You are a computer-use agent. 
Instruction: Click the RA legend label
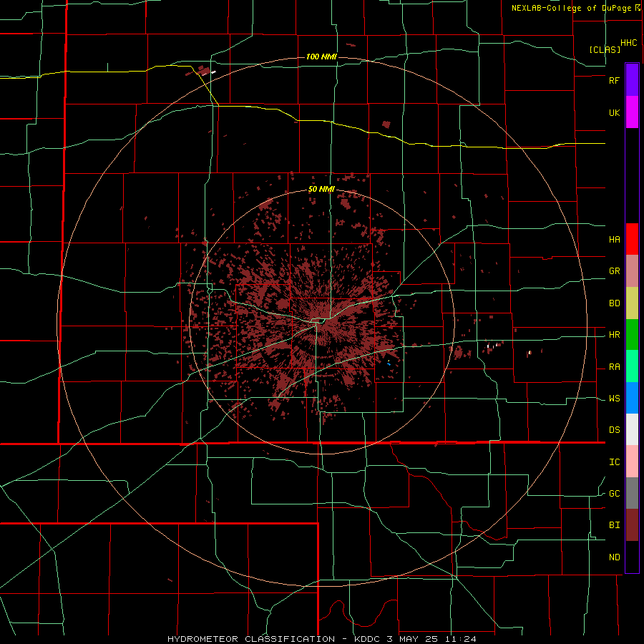614,367
